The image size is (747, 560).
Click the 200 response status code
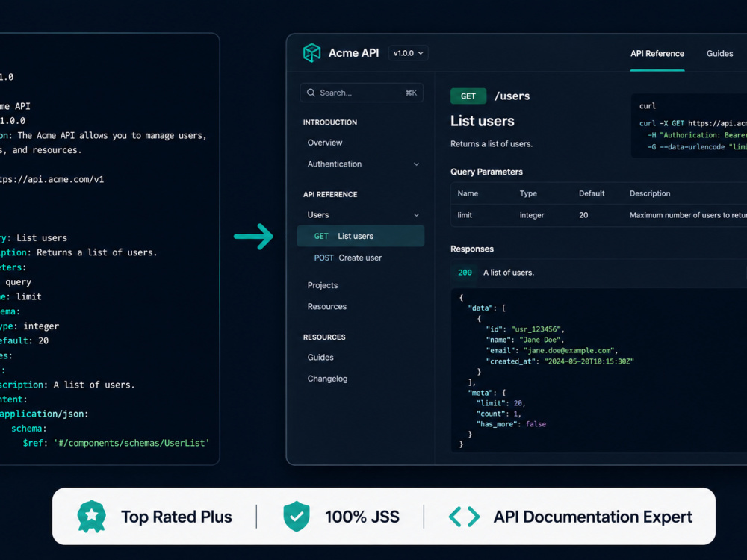(x=465, y=273)
